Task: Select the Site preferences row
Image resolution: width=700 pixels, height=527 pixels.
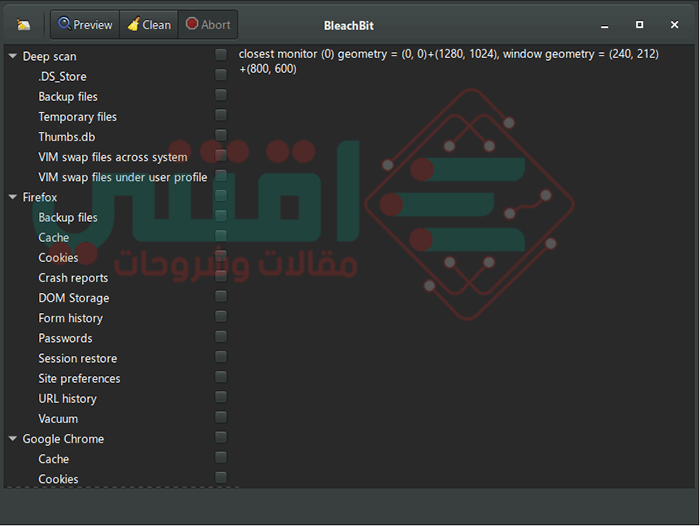Action: click(79, 379)
